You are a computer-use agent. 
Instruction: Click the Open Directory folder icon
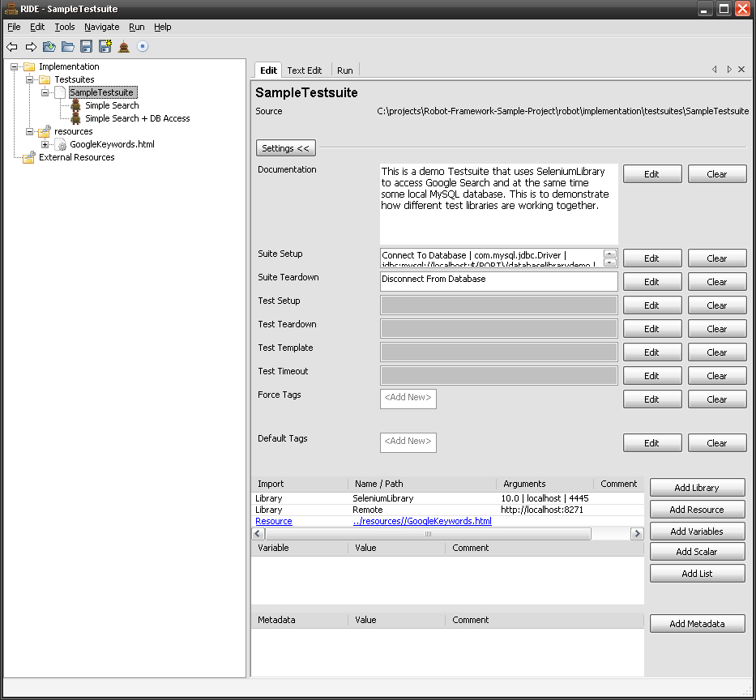pyautogui.click(x=68, y=47)
